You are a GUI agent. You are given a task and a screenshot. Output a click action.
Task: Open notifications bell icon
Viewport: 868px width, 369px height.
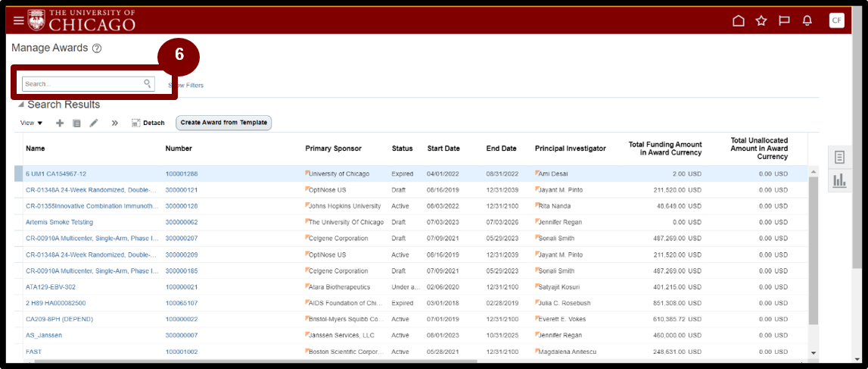tap(807, 21)
